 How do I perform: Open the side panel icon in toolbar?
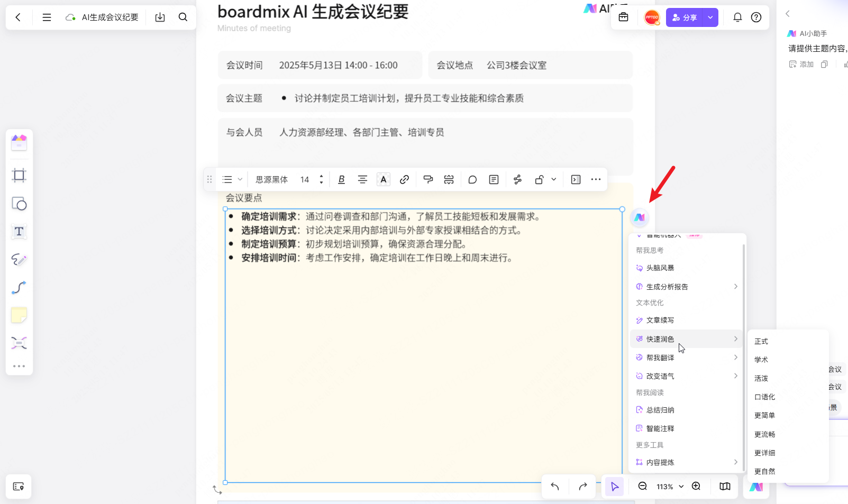tap(576, 180)
